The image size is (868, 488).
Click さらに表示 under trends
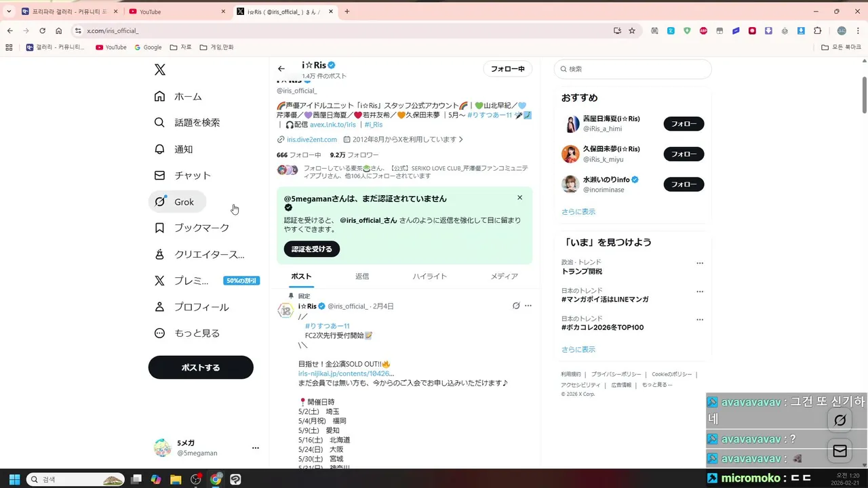[578, 350]
